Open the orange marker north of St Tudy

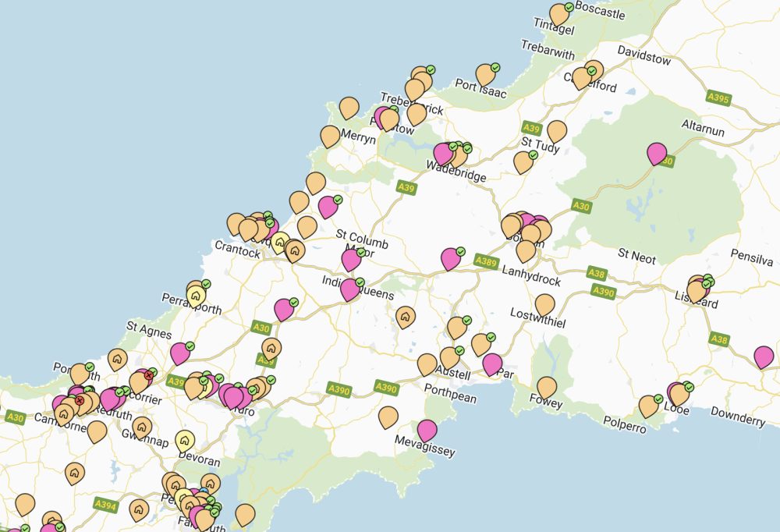pos(556,131)
